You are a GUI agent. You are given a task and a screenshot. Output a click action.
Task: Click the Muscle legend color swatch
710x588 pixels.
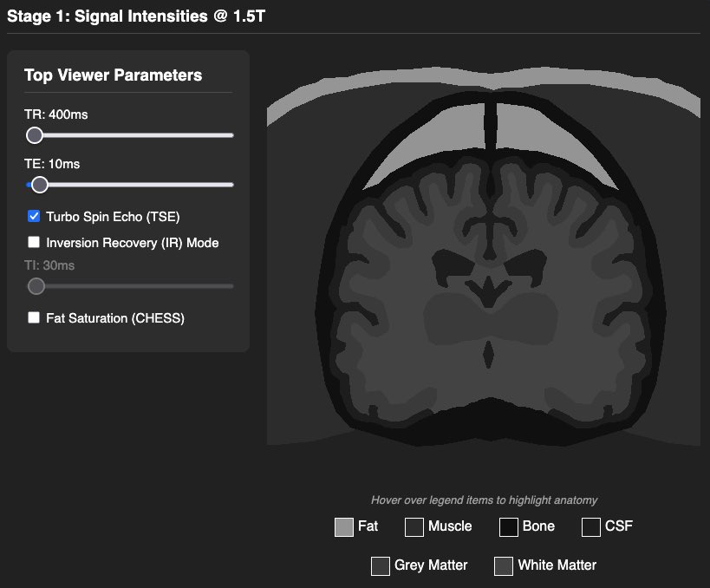pyautogui.click(x=414, y=527)
